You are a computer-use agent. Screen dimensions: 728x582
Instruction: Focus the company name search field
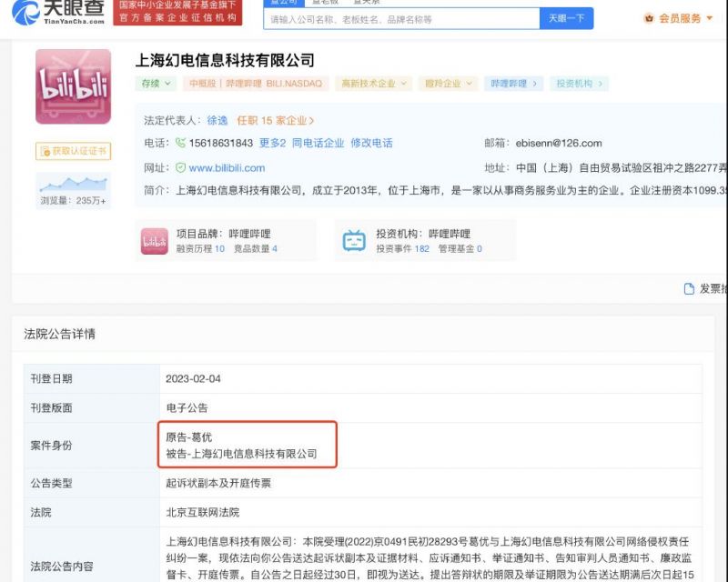click(400, 18)
